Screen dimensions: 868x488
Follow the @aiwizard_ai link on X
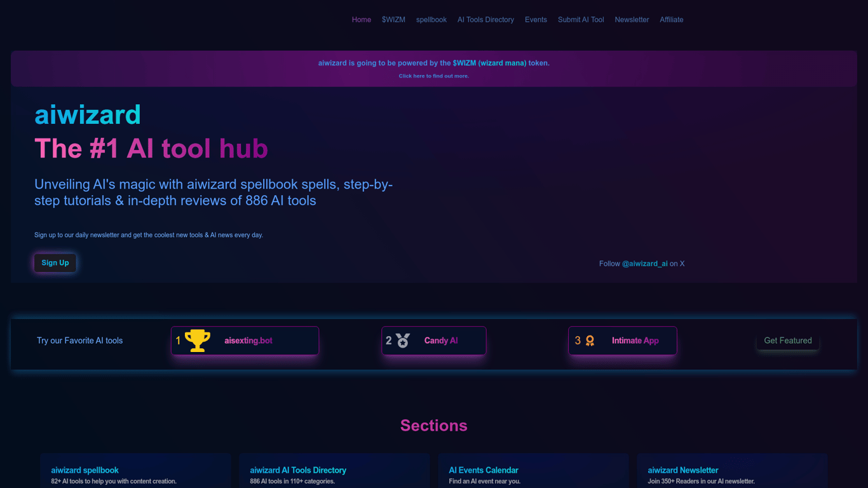[x=645, y=264]
